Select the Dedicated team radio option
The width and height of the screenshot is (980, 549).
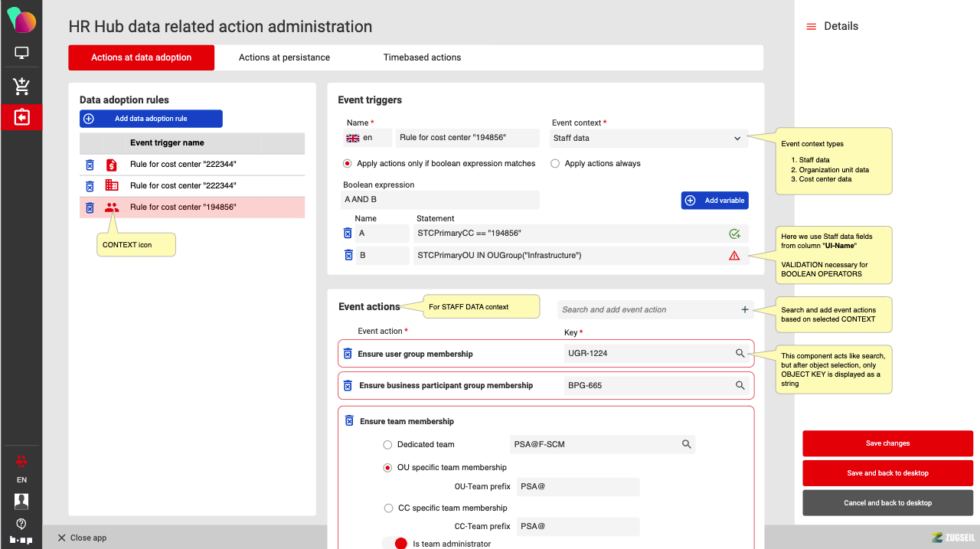click(x=387, y=444)
